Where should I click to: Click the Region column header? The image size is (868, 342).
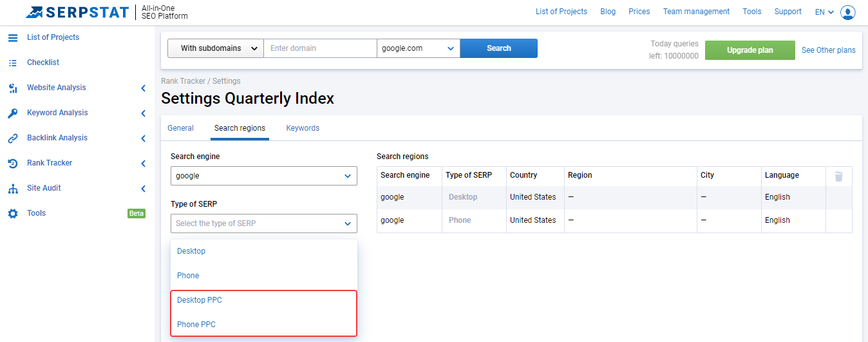tap(580, 175)
